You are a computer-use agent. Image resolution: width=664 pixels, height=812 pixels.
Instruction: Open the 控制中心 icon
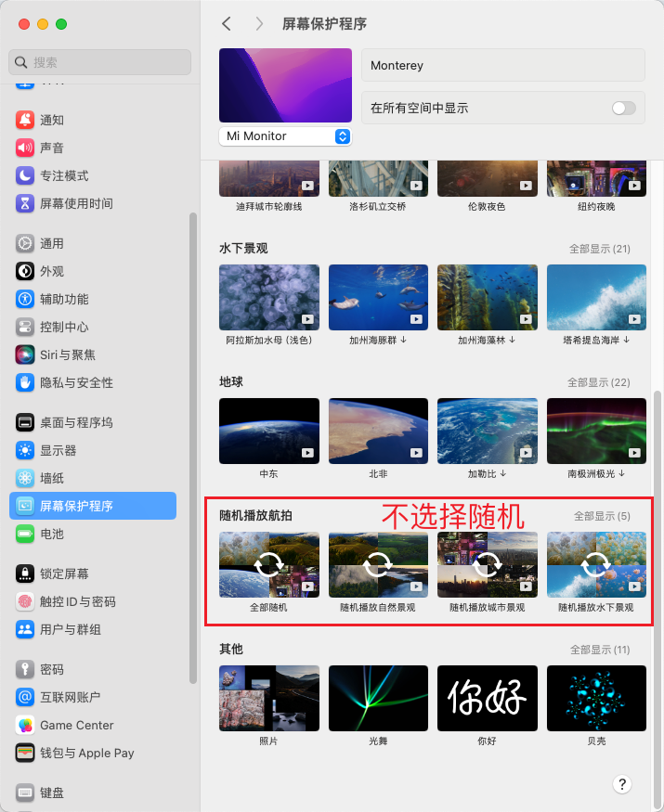coord(25,327)
